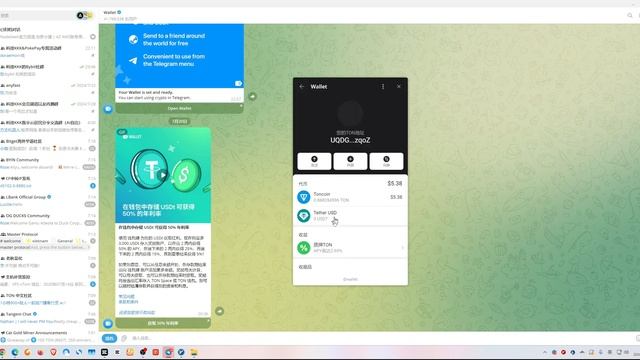Open Firefox browser from the taskbar

coord(40,352)
